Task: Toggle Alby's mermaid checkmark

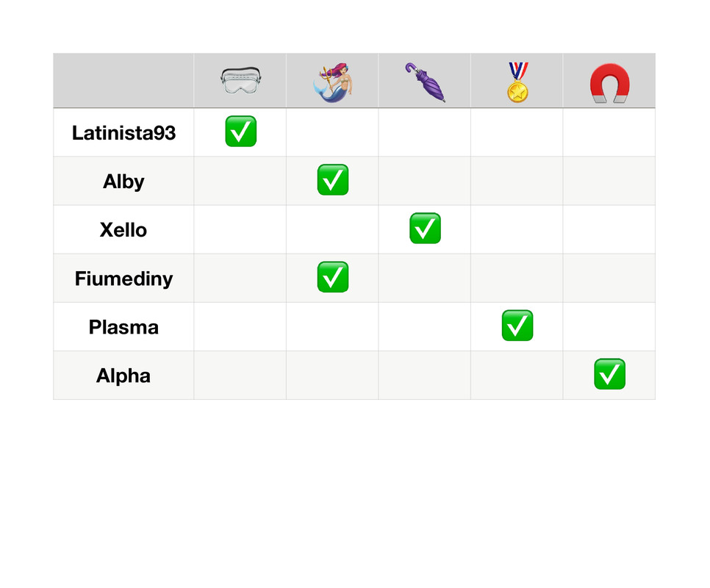Action: (x=332, y=180)
